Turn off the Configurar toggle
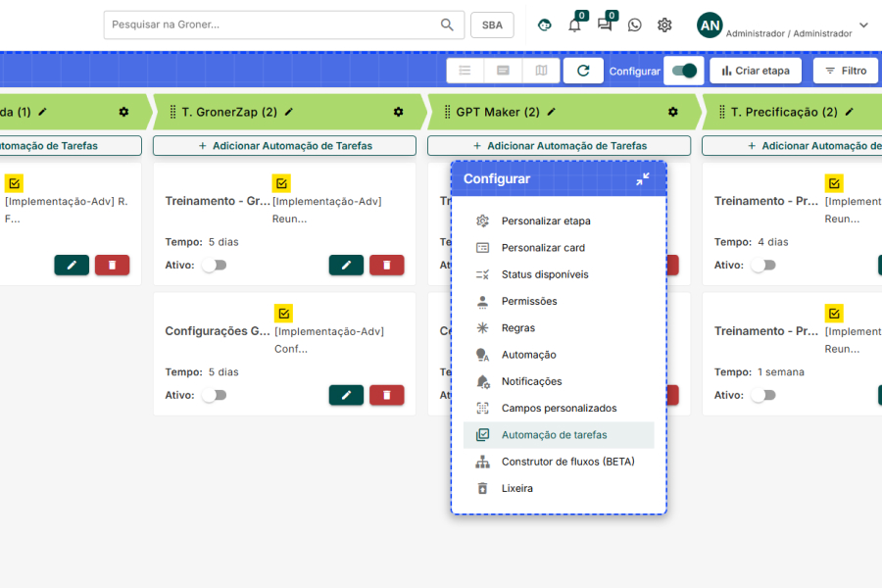Image resolution: width=882 pixels, height=588 pixels. [685, 71]
